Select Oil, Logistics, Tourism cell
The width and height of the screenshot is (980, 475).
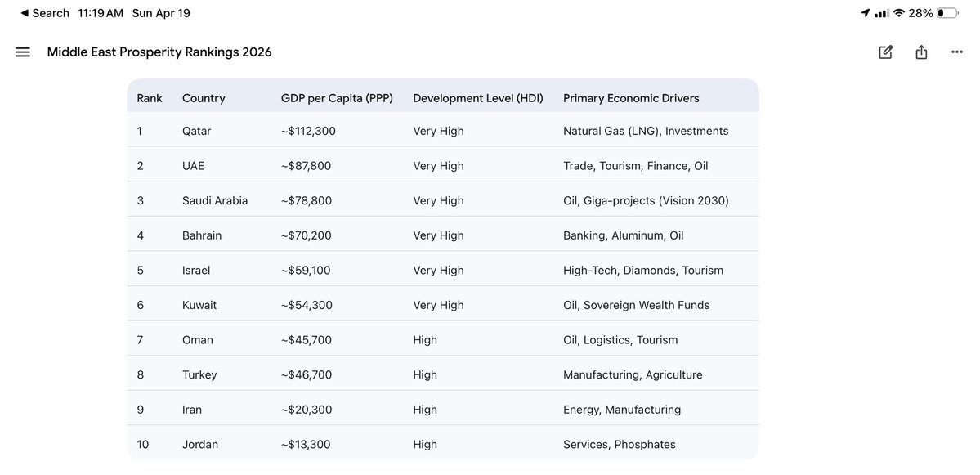[620, 340]
